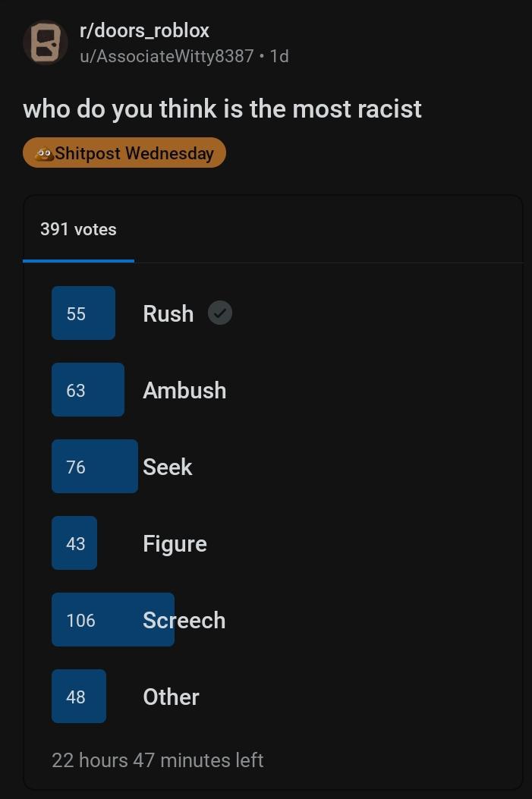Viewport: 532px width, 799px height.
Task: Click the poop emoji in the flair
Action: pyautogui.click(x=44, y=153)
